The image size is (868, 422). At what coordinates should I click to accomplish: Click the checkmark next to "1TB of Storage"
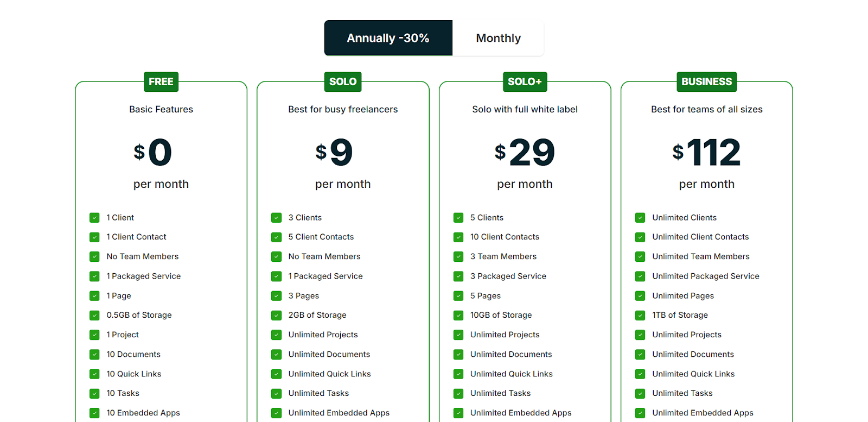click(640, 315)
